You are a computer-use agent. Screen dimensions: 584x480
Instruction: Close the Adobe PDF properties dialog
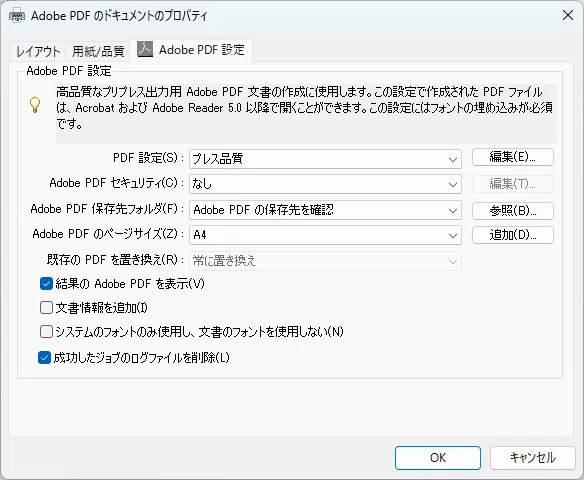568,15
